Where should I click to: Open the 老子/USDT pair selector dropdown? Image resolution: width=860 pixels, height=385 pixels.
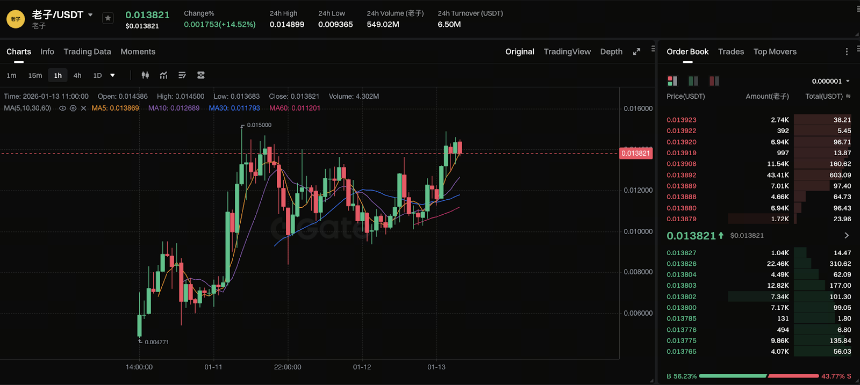click(x=90, y=15)
